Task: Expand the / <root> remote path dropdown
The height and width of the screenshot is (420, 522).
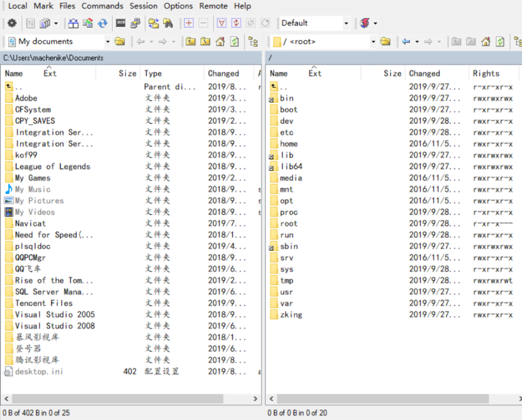Action: pos(373,42)
